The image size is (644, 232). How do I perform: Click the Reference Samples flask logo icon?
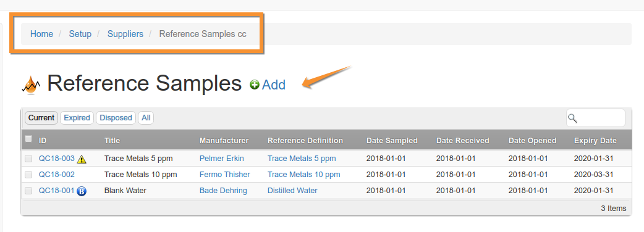31,85
